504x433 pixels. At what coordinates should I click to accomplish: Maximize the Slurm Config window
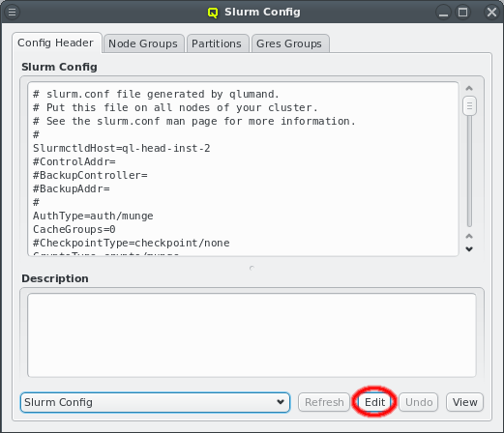(462, 13)
